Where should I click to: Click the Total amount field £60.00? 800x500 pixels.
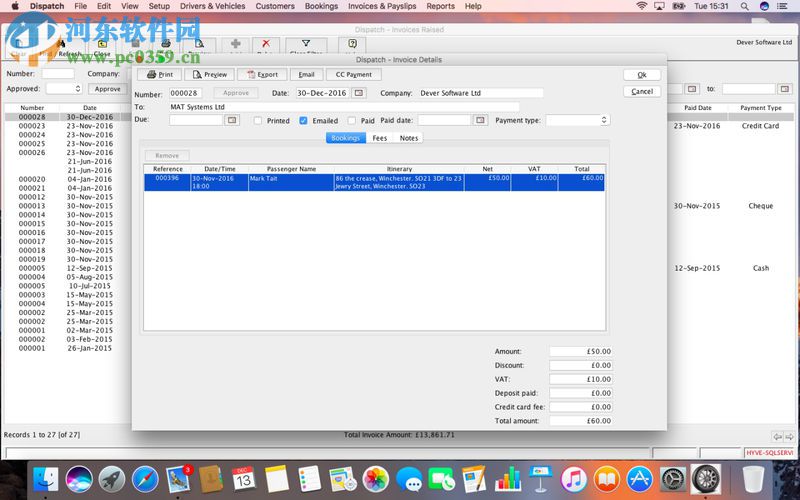581,421
